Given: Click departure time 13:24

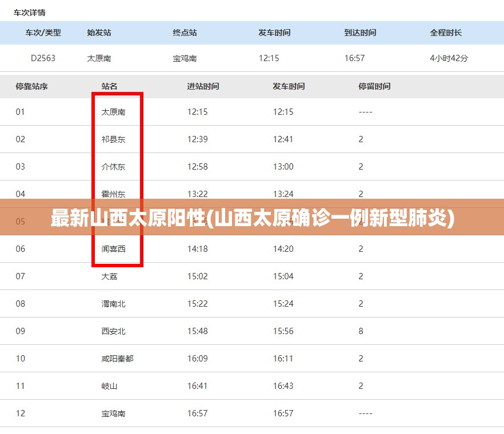Looking at the screenshot, I should (x=283, y=194).
